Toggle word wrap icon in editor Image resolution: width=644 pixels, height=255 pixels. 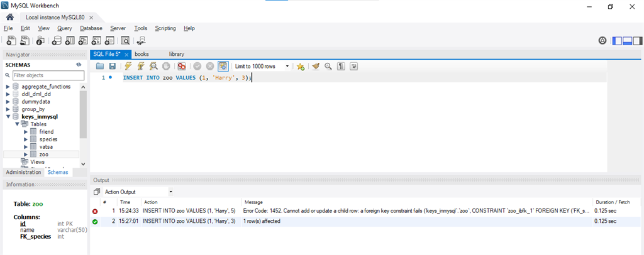[x=353, y=66]
